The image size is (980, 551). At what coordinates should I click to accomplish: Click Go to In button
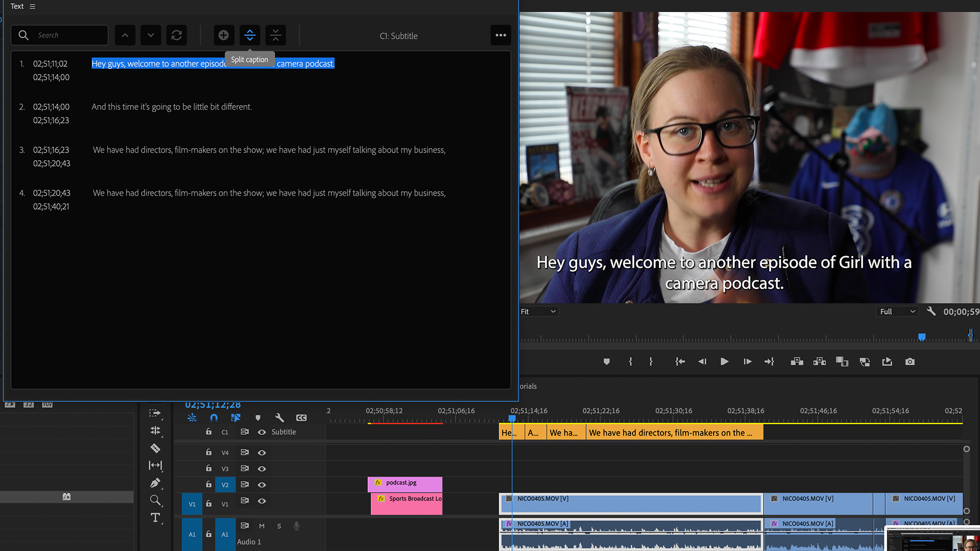680,362
